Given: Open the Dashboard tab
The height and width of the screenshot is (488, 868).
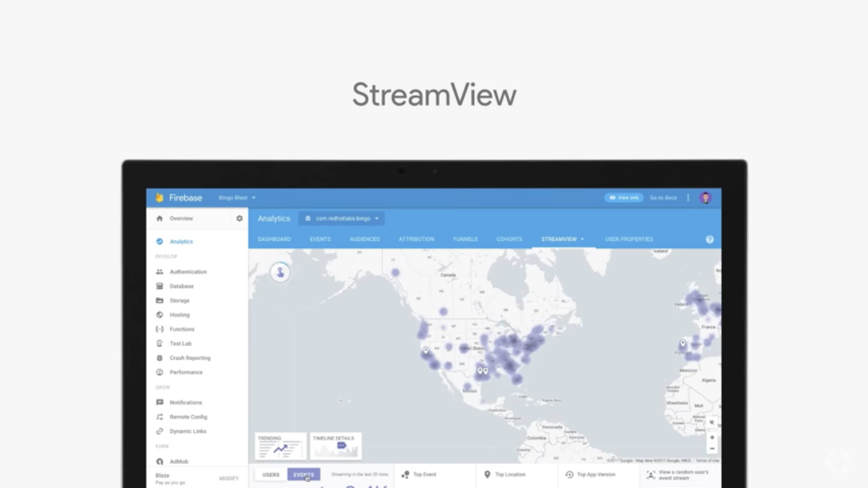Looking at the screenshot, I should click(x=275, y=240).
